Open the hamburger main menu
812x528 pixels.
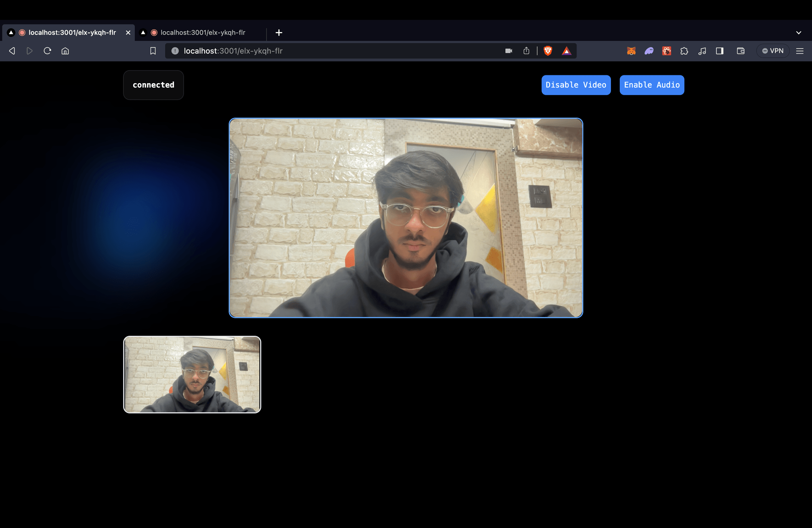[800, 51]
